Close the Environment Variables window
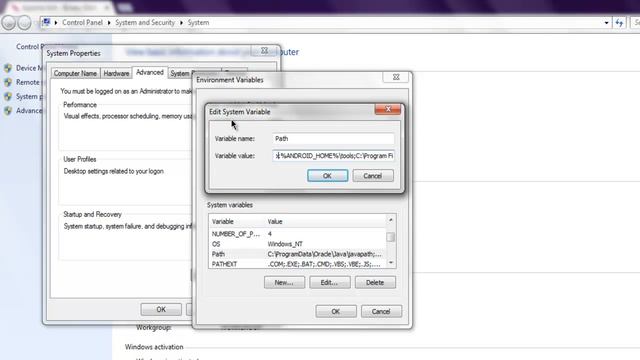The height and width of the screenshot is (360, 640). coord(396,77)
